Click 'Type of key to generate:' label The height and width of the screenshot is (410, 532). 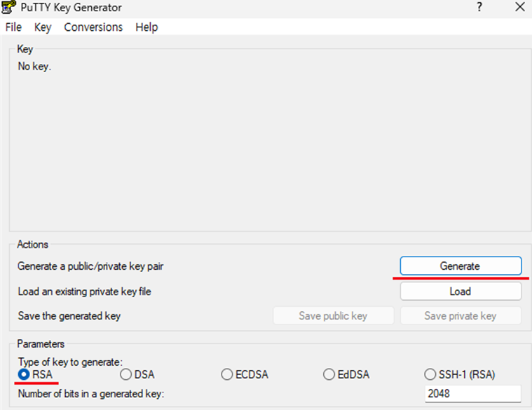[70, 362]
